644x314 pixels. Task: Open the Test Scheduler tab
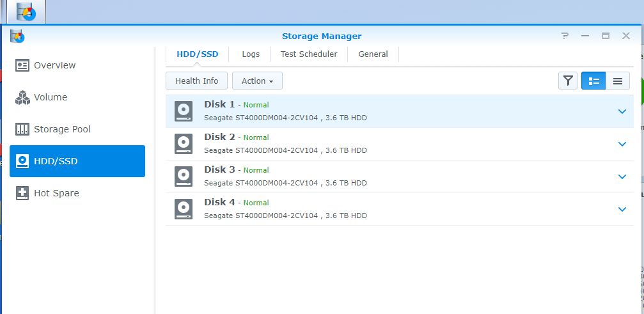(x=308, y=54)
